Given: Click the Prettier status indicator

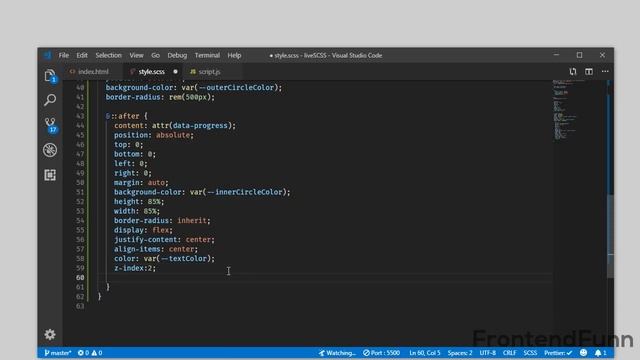Looking at the screenshot, I should [558, 353].
